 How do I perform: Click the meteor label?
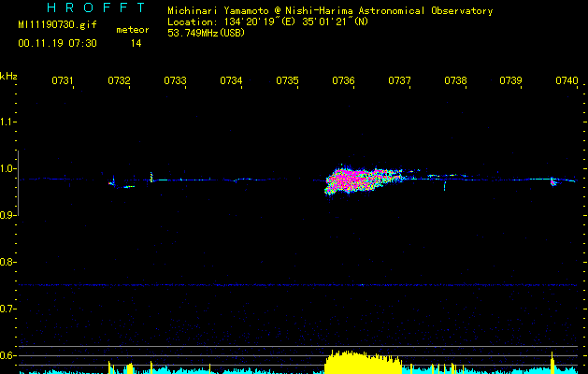click(133, 30)
